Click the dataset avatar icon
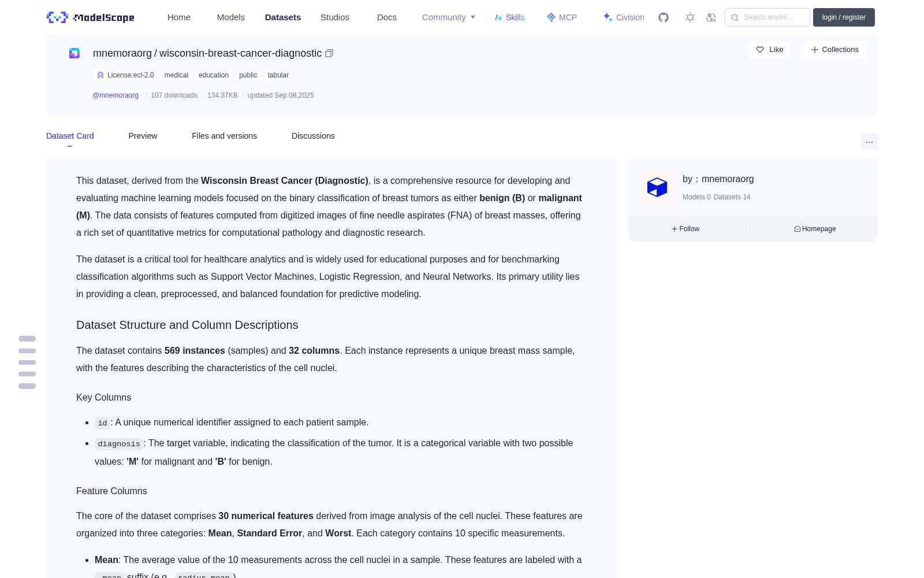Image resolution: width=924 pixels, height=578 pixels. coord(74,53)
